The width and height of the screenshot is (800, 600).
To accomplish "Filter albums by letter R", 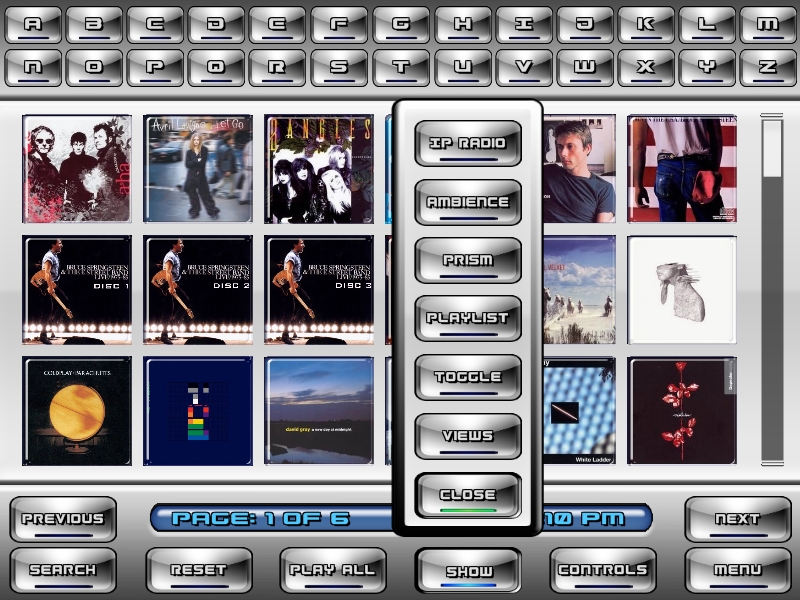I will point(278,67).
